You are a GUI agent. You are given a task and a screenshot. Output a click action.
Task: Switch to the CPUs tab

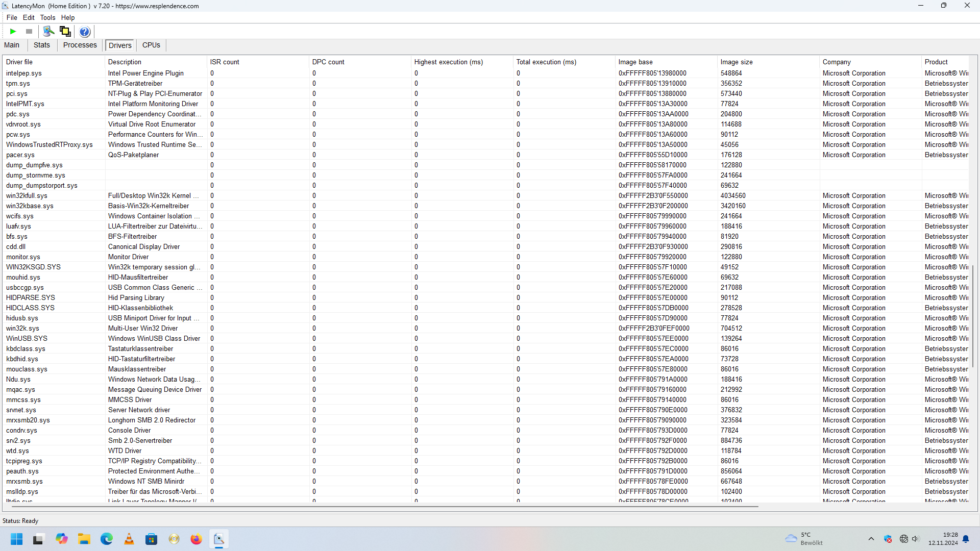coord(151,45)
